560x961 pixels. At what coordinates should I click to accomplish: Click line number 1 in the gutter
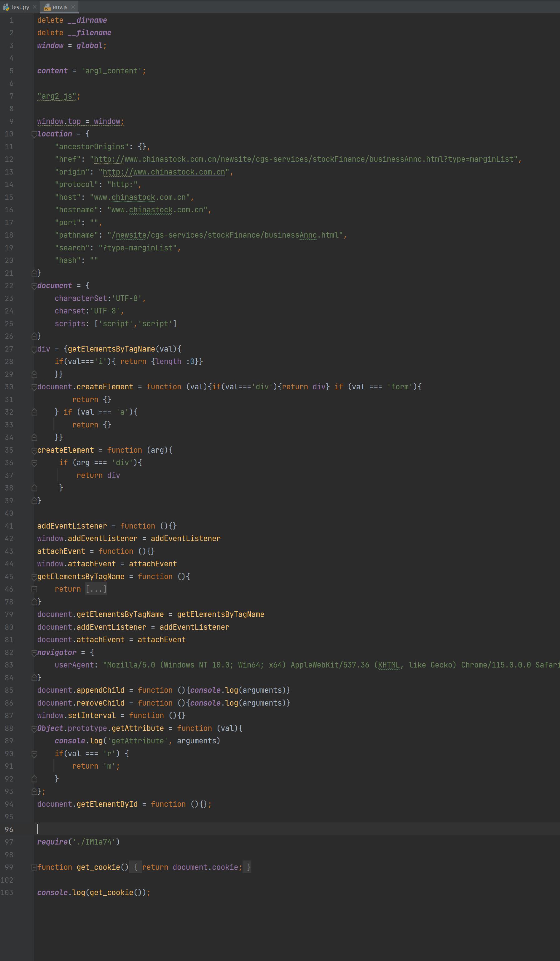point(11,20)
